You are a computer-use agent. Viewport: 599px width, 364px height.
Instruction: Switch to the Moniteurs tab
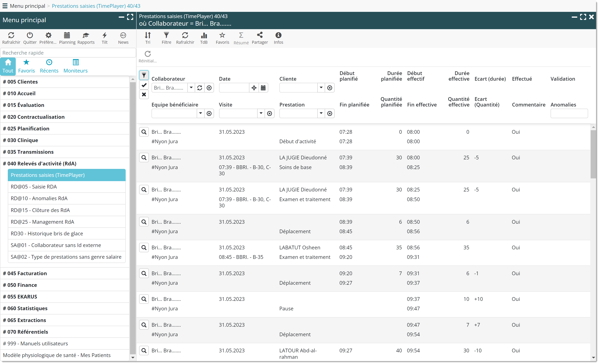tap(75, 66)
